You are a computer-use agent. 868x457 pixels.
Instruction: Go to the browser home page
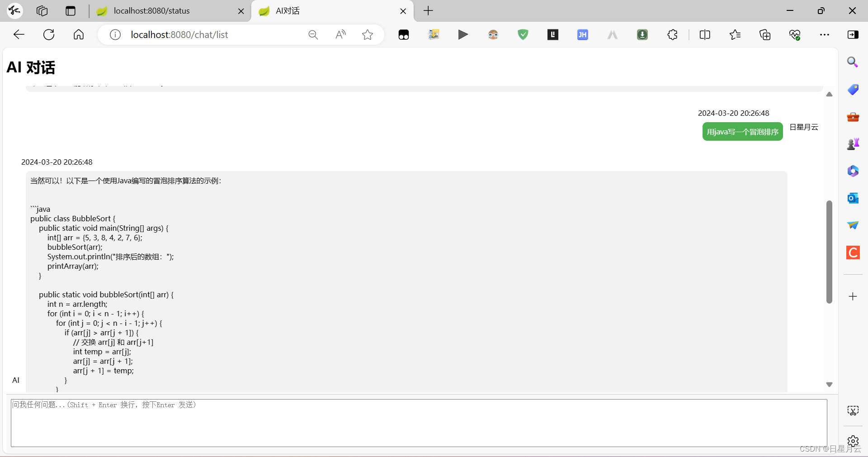(x=79, y=35)
